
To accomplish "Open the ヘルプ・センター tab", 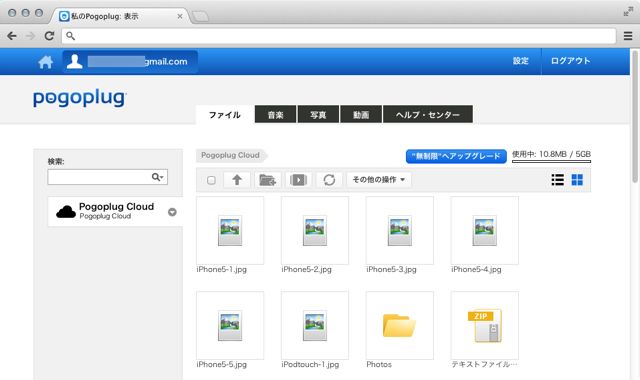I will [428, 115].
